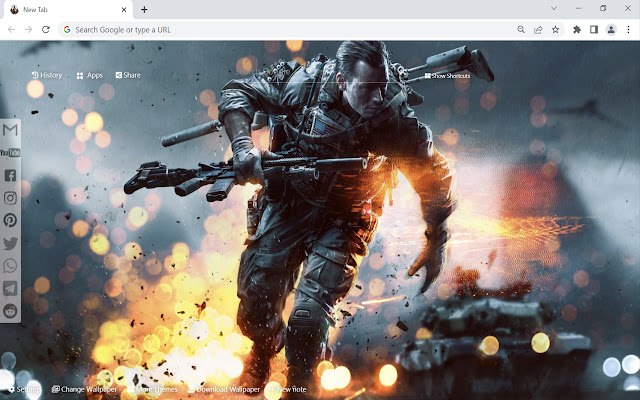The height and width of the screenshot is (400, 640).
Task: Open YouTube from the sidebar
Action: point(10,153)
